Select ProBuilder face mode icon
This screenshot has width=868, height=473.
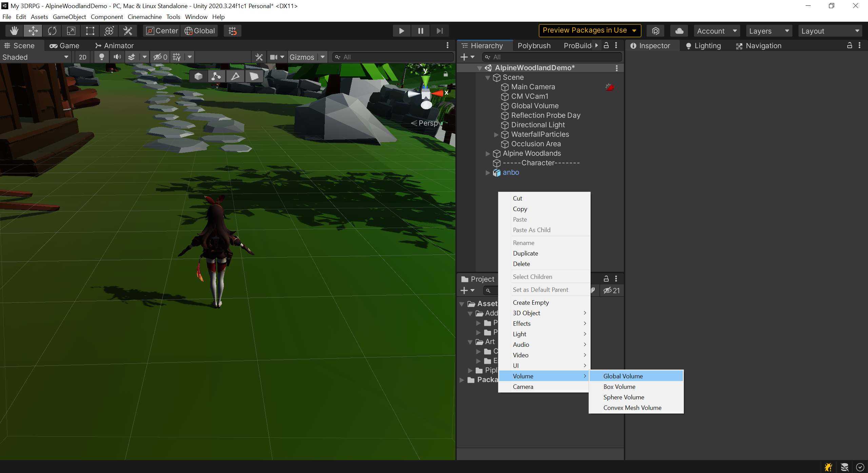tap(254, 76)
